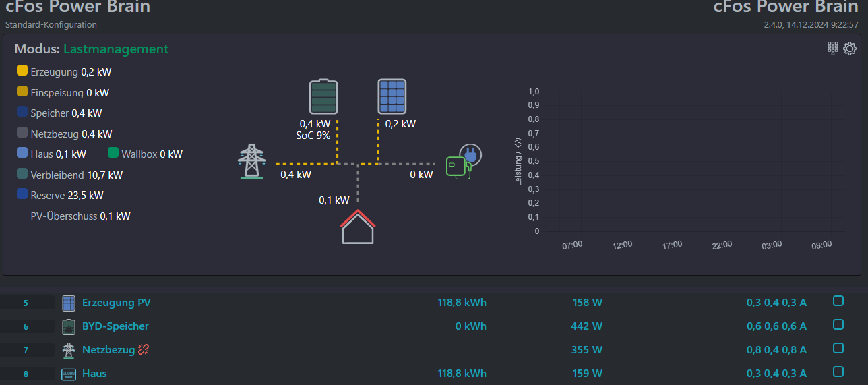Click the 0,1 kW label above the house
The image size is (868, 385).
[x=334, y=200]
